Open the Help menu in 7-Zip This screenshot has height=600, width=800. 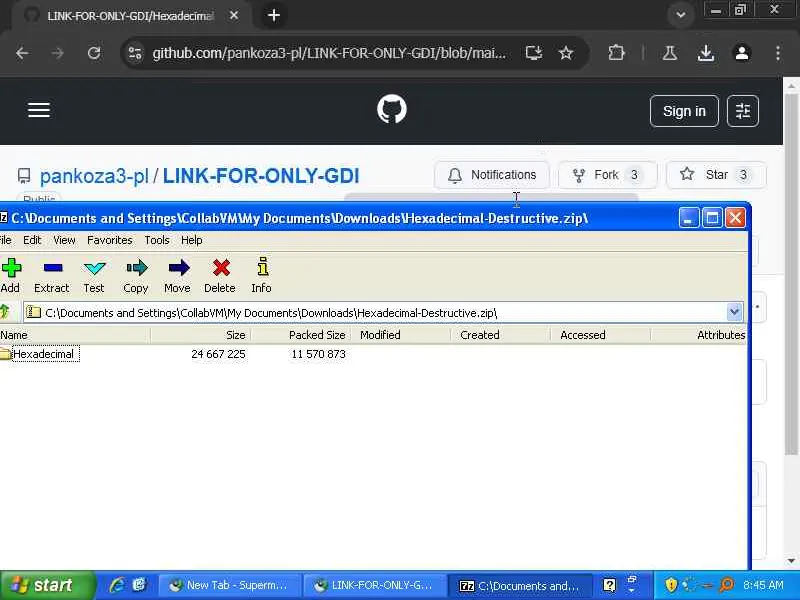[x=192, y=240]
